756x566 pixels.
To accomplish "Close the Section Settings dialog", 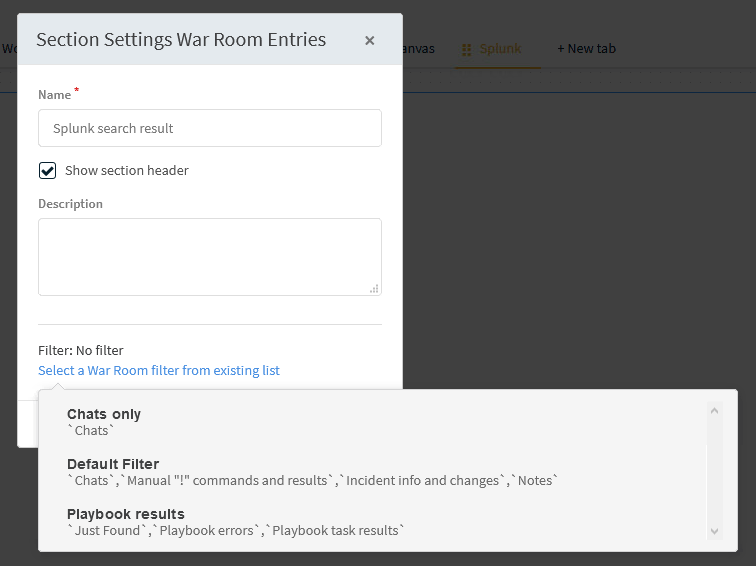I will click(x=370, y=41).
